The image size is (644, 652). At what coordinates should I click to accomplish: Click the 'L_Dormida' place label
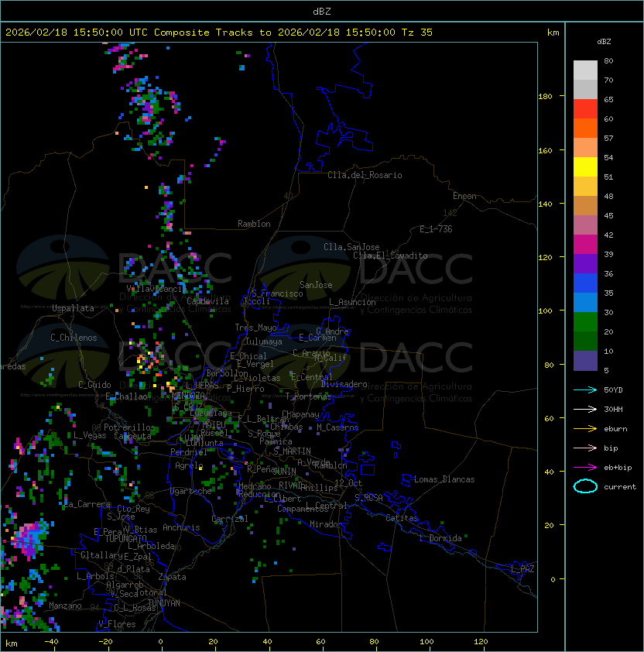[440, 538]
